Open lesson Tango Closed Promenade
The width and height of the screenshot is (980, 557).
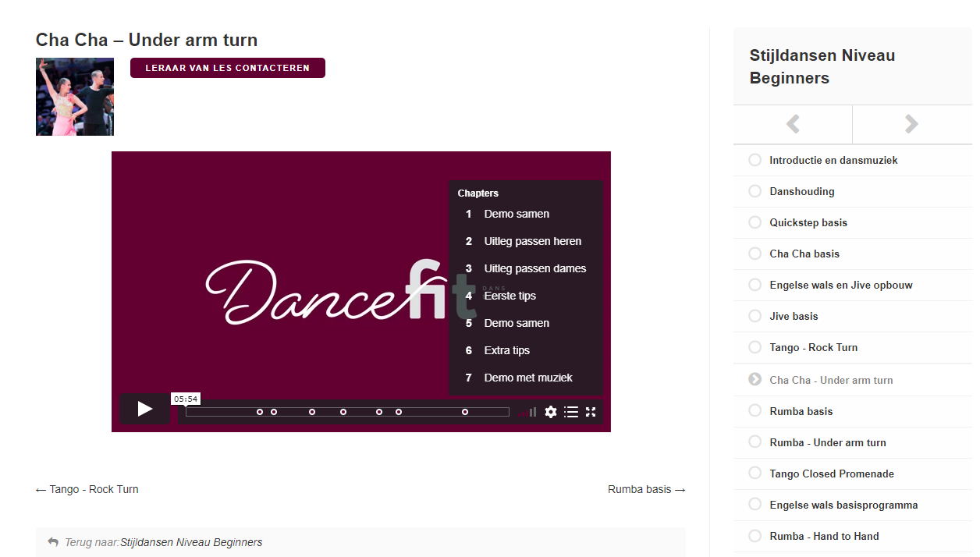coord(832,474)
